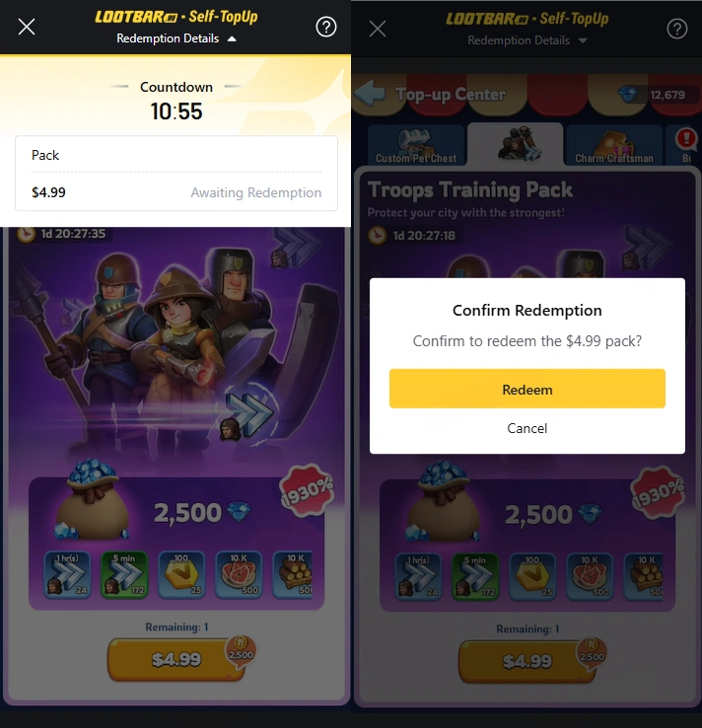Image resolution: width=702 pixels, height=728 pixels.
Task: Select the gold hexagon 100 item icon on left
Action: click(x=181, y=574)
